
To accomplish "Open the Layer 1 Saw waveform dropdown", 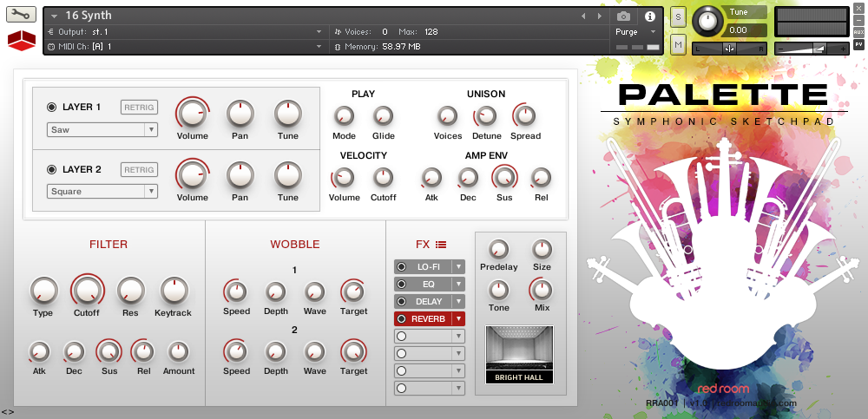I will (102, 130).
